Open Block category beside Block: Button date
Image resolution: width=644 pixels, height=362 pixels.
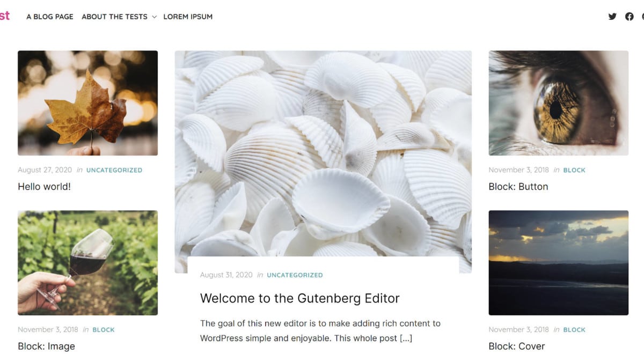click(574, 170)
